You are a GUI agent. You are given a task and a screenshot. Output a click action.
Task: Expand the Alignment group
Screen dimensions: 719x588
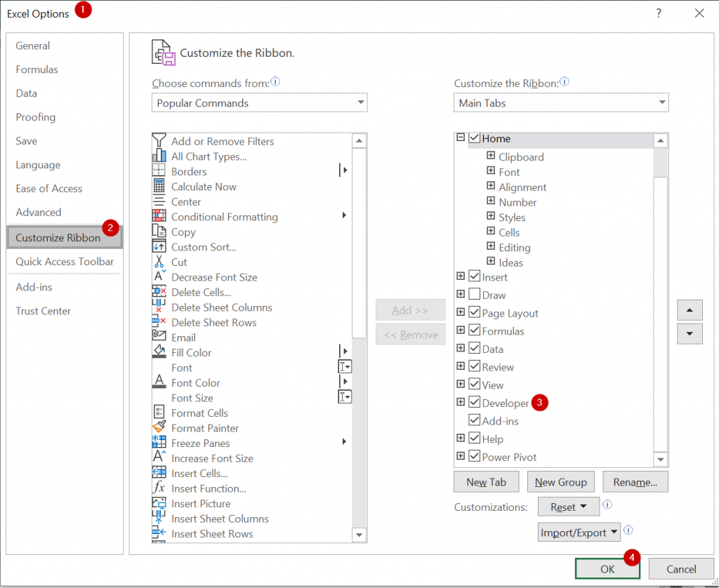[x=491, y=186]
